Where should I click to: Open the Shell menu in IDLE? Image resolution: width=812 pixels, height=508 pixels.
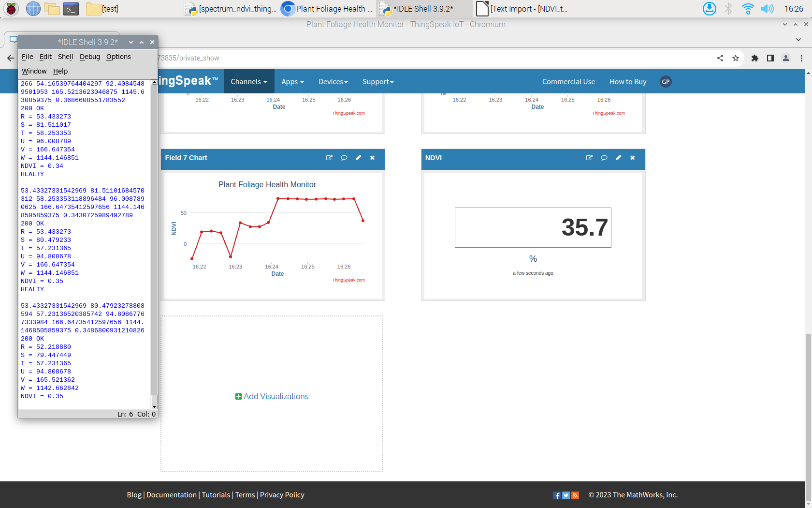point(65,57)
